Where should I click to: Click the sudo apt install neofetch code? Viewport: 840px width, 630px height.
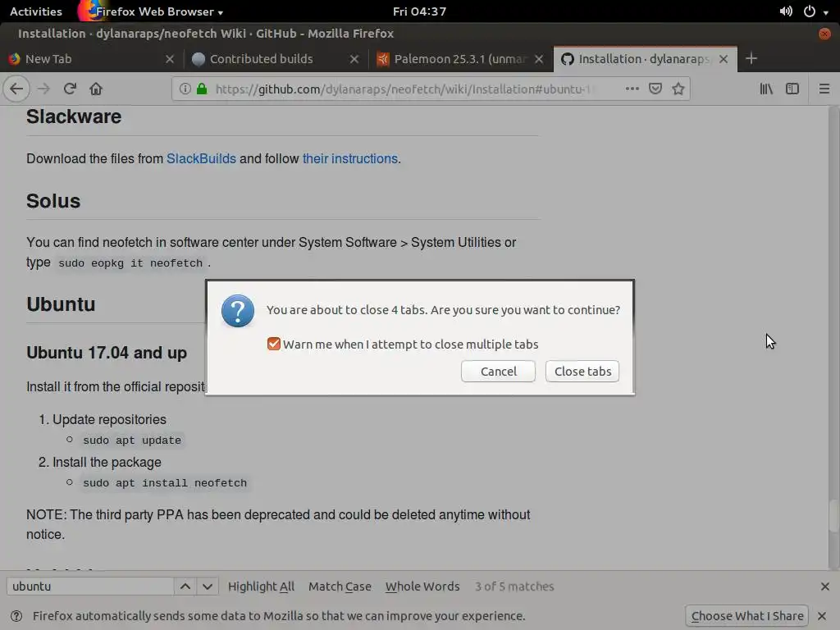(165, 482)
